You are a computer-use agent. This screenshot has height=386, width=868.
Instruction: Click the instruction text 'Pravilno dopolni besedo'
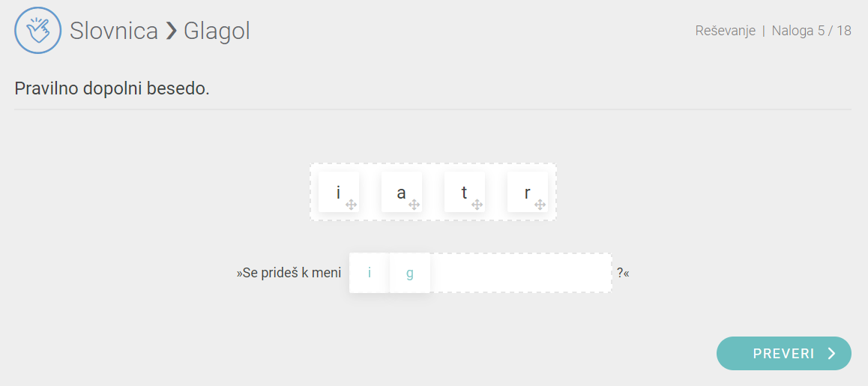point(112,88)
